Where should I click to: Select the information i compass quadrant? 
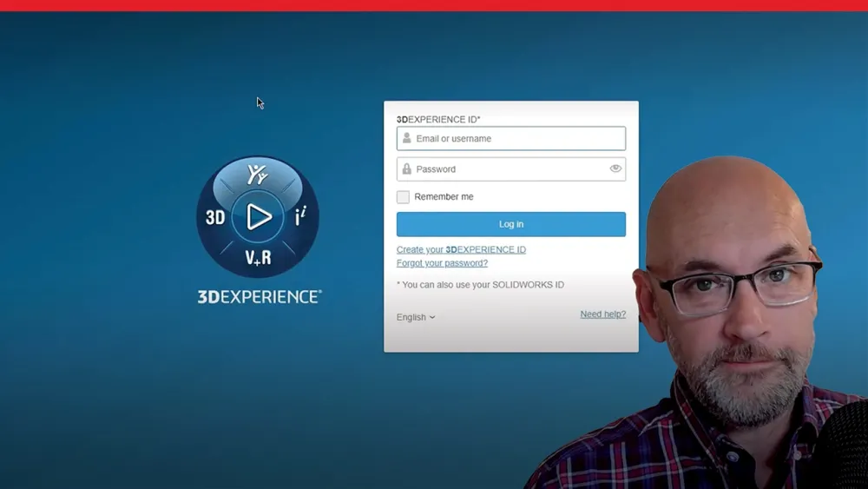[x=300, y=216]
